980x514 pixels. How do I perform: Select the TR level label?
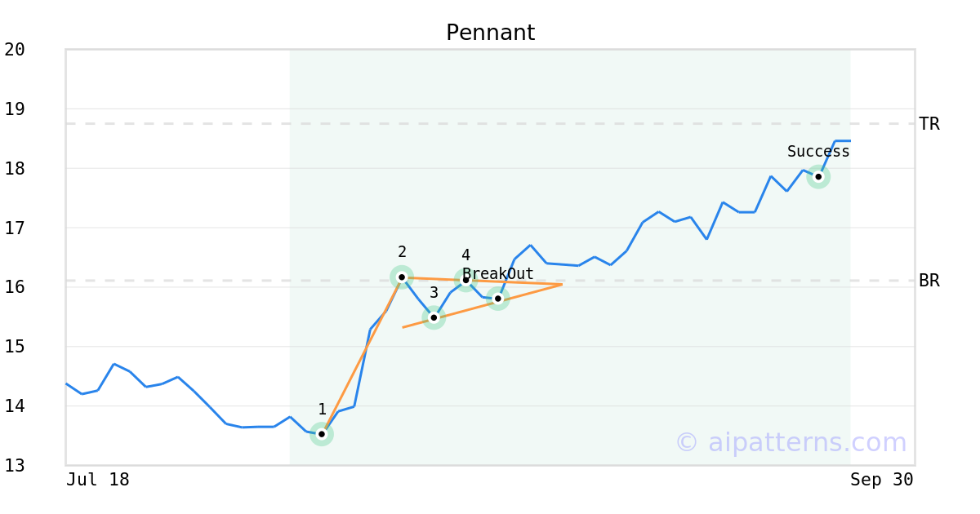click(929, 124)
